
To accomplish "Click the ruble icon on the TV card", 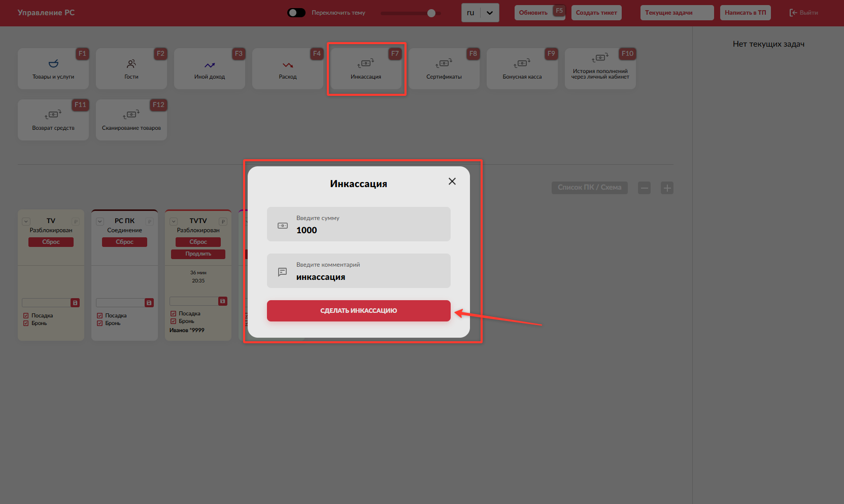I will pos(76,221).
